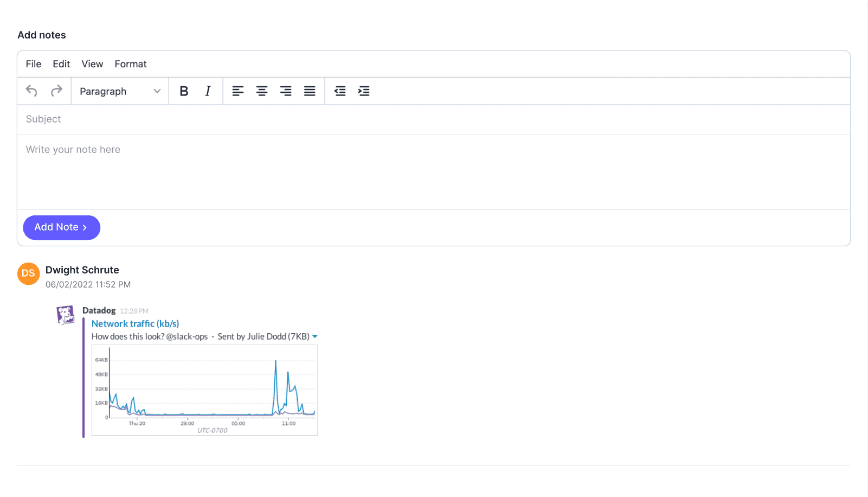Toggle Italic formatting
Viewport: 868px width, 497px height.
click(x=208, y=91)
